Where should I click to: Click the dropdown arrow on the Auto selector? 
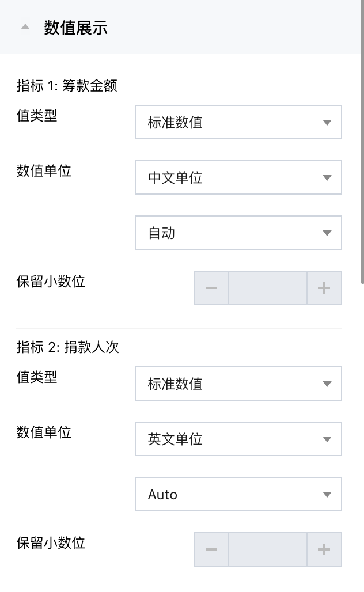[x=327, y=494]
